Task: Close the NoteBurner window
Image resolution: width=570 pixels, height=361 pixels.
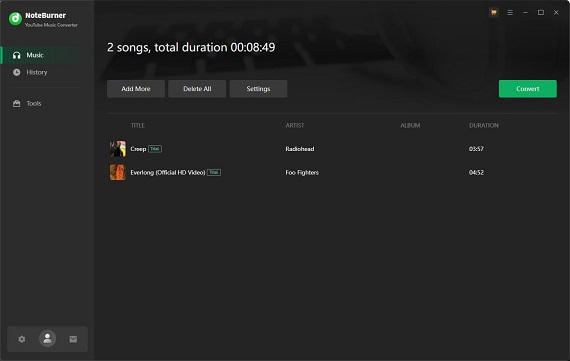Action: tap(556, 13)
